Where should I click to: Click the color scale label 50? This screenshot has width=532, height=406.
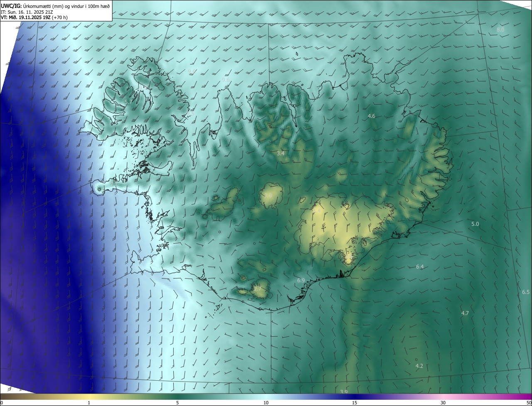point(529,403)
